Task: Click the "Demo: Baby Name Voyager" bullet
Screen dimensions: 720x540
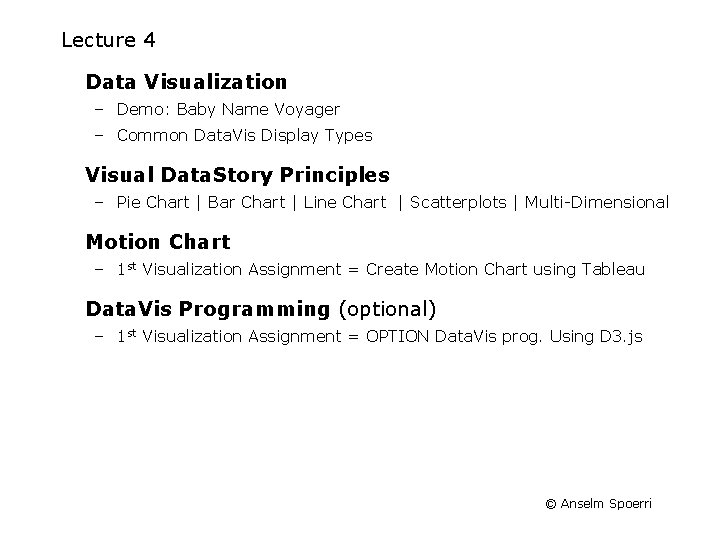Action: (228, 109)
